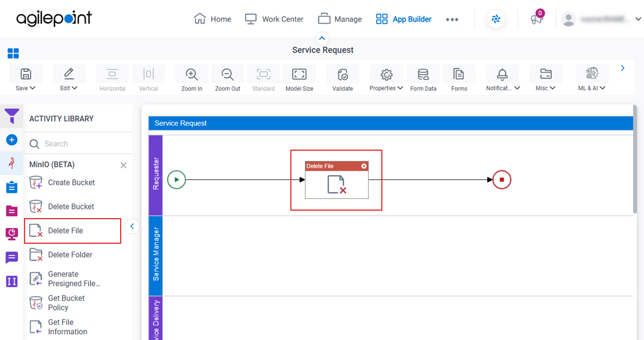644x340 pixels.
Task: Select the presentation chart sidebar icon
Action: [x=12, y=234]
